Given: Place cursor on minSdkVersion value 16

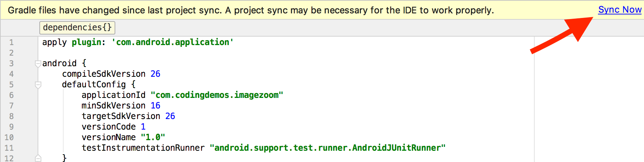Looking at the screenshot, I should point(155,106).
